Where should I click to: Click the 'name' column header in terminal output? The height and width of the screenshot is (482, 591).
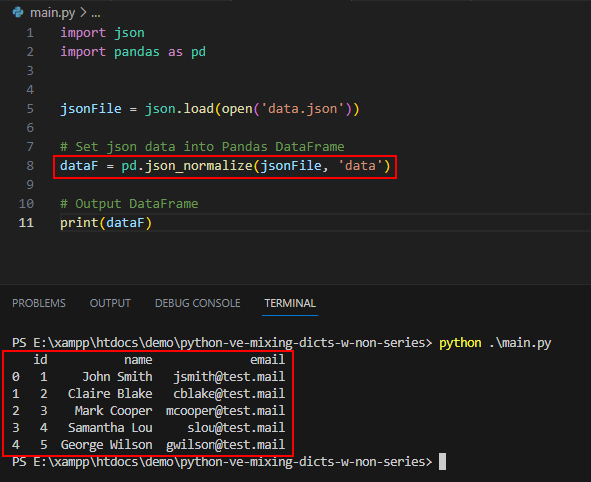pos(138,360)
